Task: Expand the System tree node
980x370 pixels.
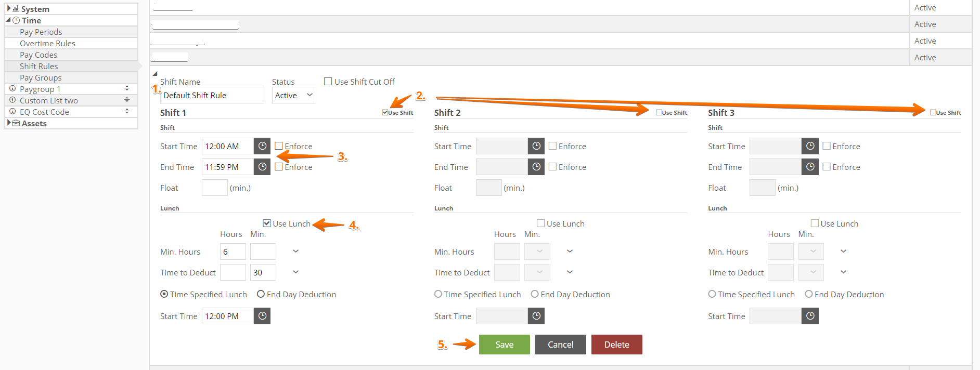Action: click(9, 8)
